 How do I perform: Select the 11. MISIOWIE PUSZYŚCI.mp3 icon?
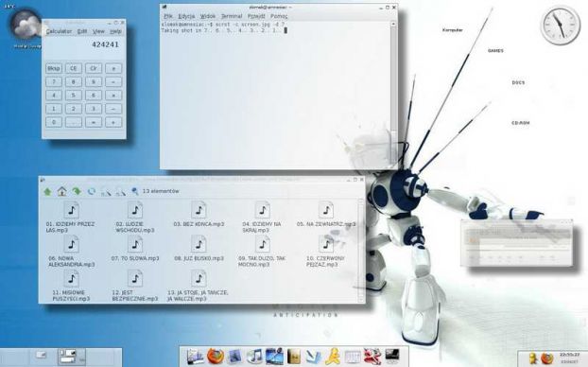click(x=71, y=278)
